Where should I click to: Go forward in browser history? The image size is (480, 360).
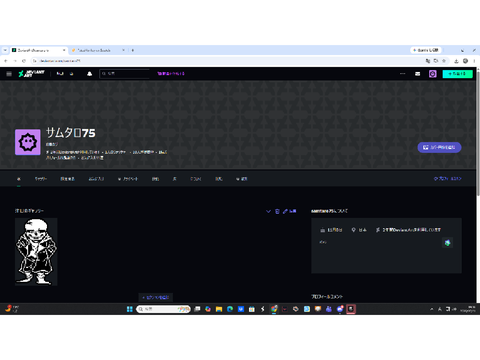click(15, 61)
